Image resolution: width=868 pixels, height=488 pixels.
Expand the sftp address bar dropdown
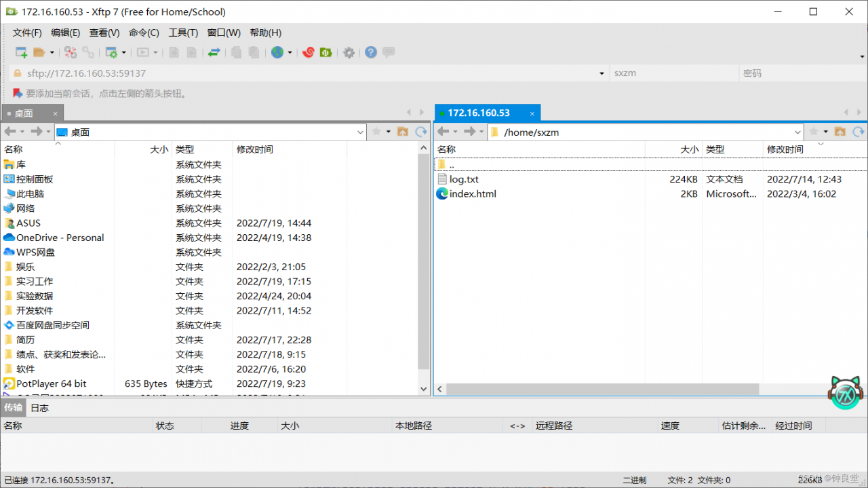[x=601, y=73]
